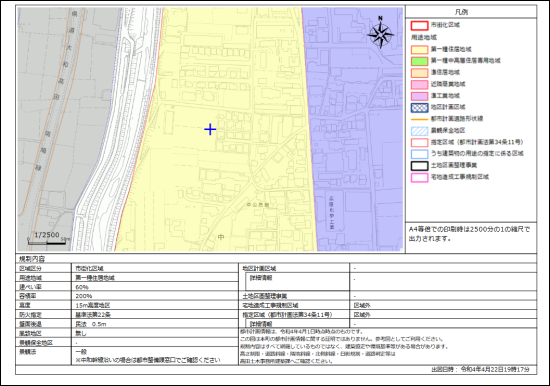Viewport: 550px width, 386px height.
Task: Click the green 第一種中高層住居専用地域 swatch
Action: tap(419, 61)
